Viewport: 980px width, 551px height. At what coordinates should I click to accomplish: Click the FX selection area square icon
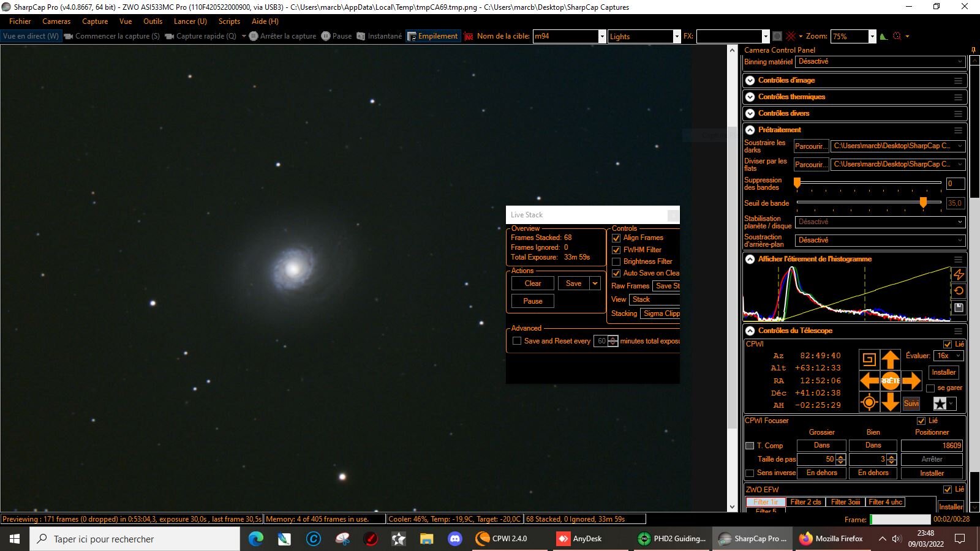pos(777,36)
